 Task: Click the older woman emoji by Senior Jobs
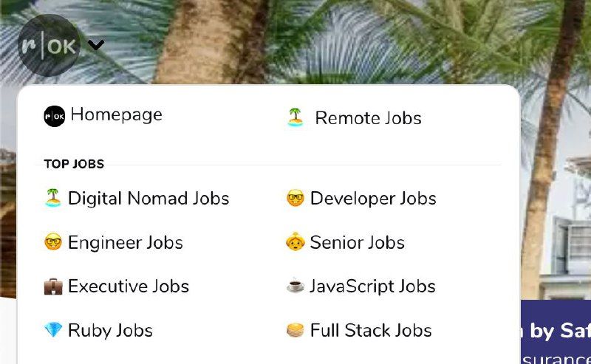pos(295,242)
